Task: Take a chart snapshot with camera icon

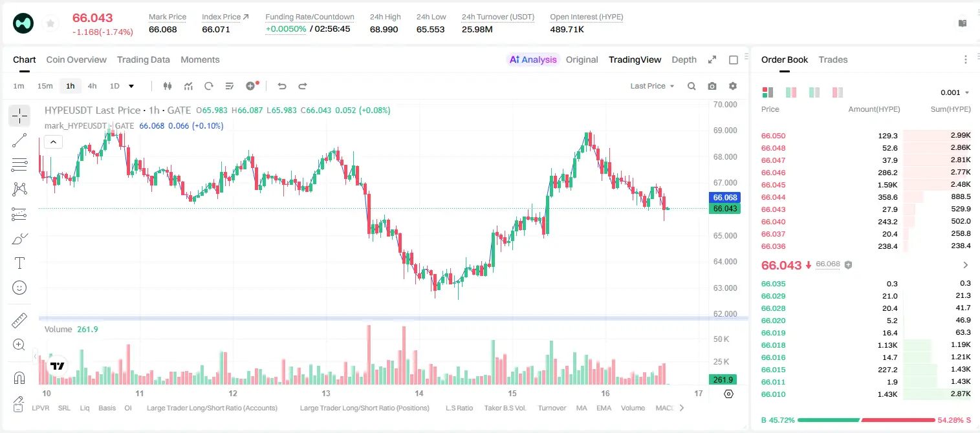Action: click(x=712, y=86)
